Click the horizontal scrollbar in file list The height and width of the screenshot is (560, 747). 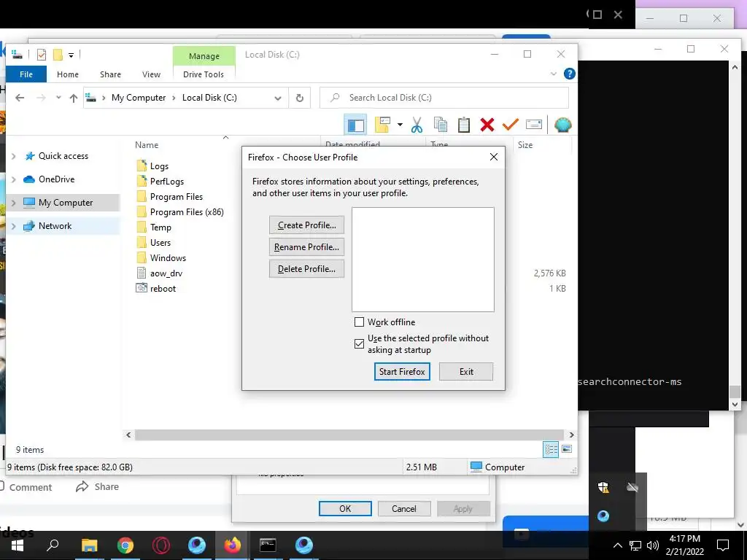click(350, 435)
